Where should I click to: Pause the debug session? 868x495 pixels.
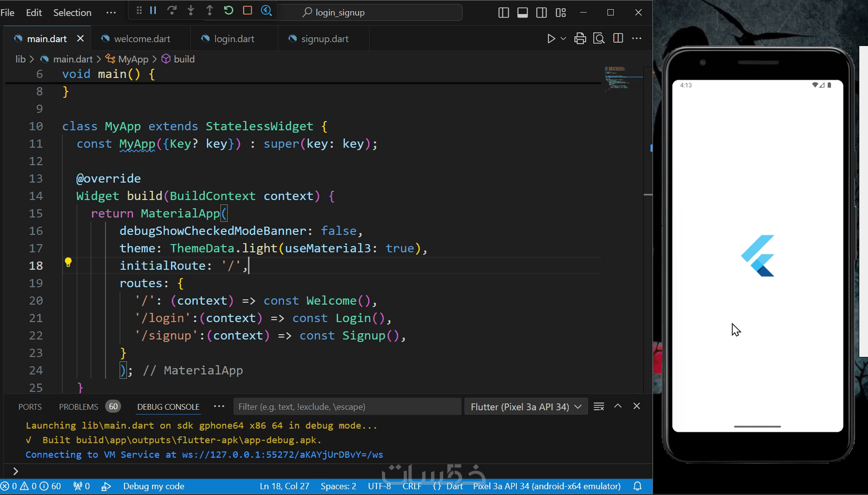[x=153, y=11]
